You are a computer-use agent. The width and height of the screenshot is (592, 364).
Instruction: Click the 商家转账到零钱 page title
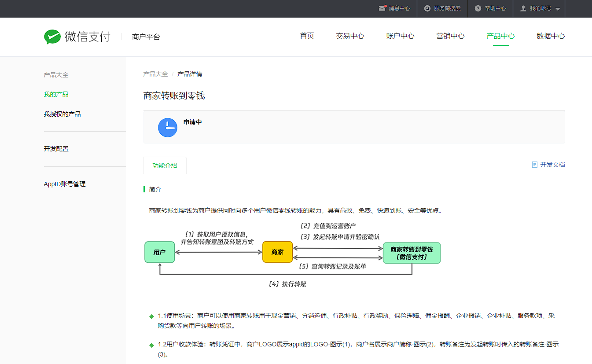pos(174,96)
